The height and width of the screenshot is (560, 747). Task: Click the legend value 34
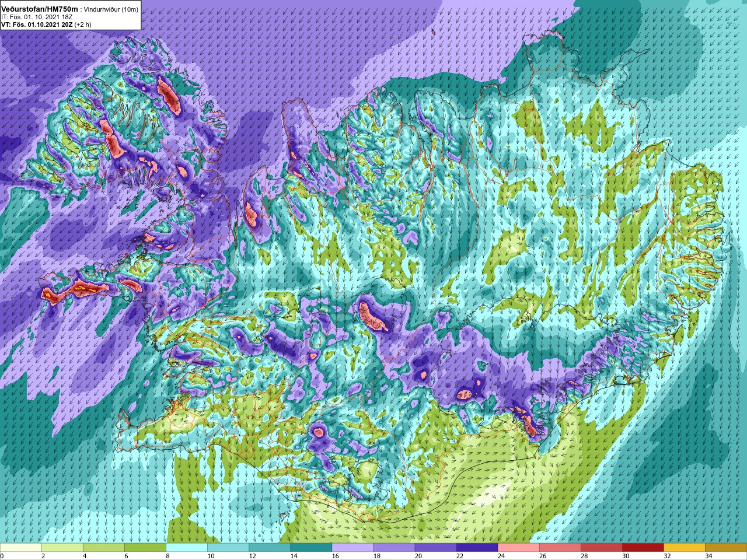(x=708, y=556)
